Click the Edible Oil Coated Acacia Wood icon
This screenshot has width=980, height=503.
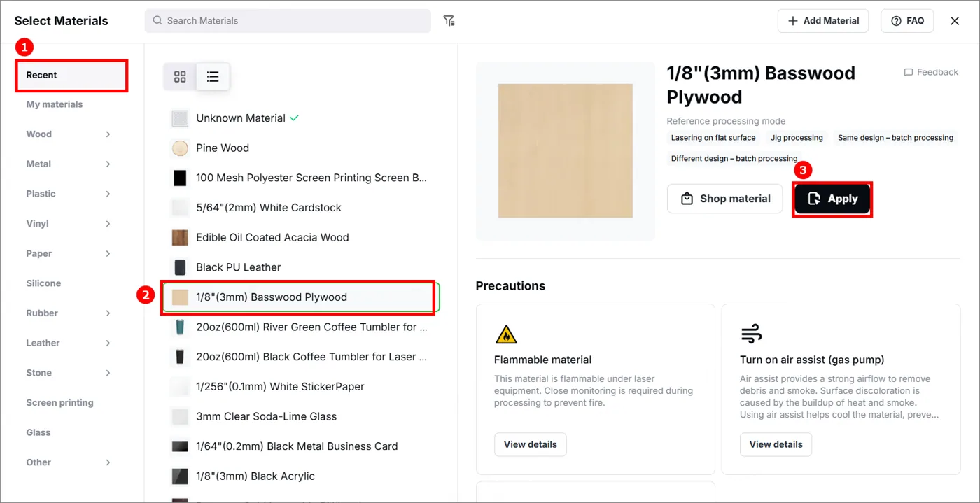click(x=180, y=238)
